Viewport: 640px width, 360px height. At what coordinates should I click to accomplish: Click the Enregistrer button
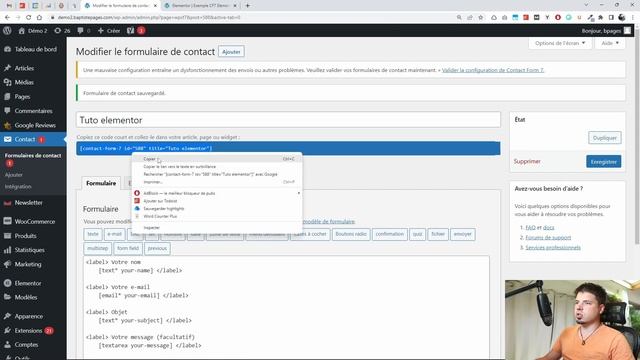tap(604, 162)
